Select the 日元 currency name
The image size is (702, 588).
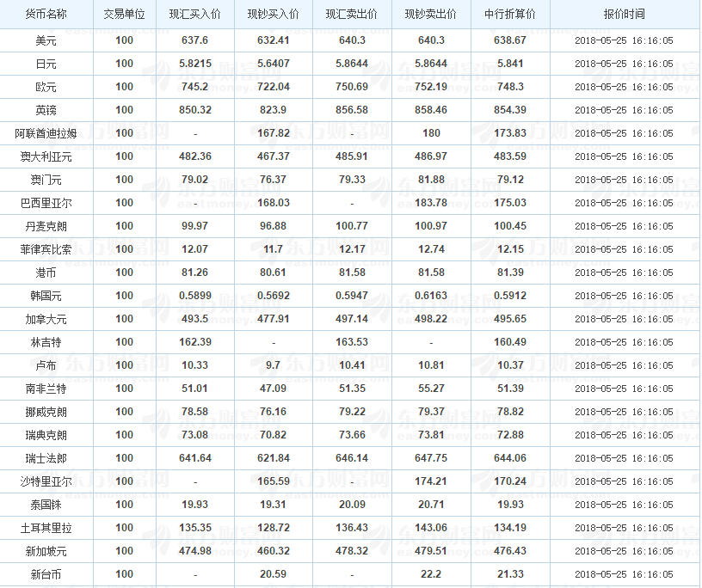click(46, 64)
